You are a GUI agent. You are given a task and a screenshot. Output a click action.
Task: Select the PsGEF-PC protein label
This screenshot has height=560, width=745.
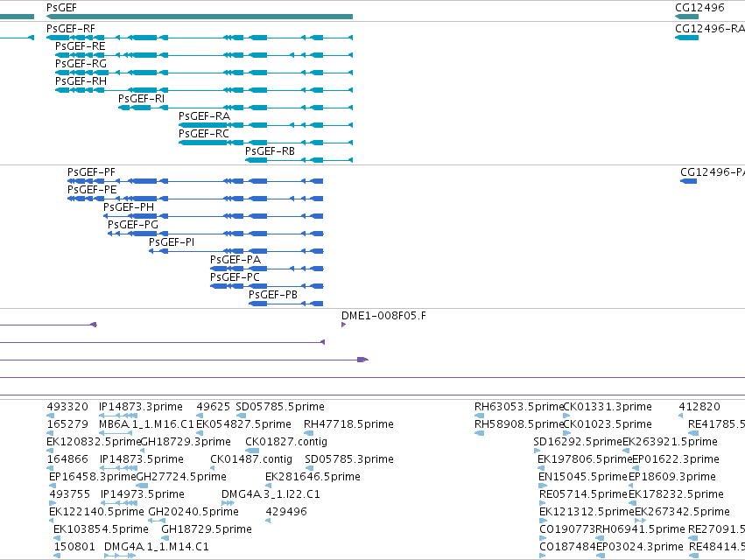click(235, 276)
